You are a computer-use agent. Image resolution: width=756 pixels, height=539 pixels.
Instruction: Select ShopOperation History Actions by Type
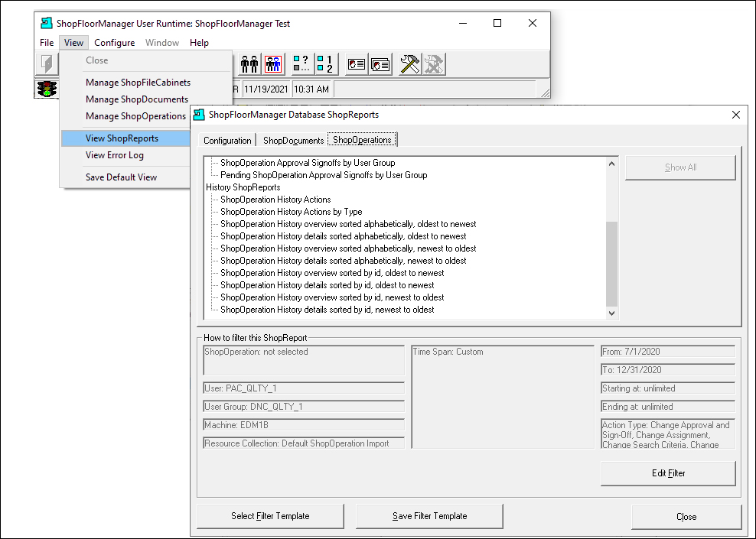point(292,212)
